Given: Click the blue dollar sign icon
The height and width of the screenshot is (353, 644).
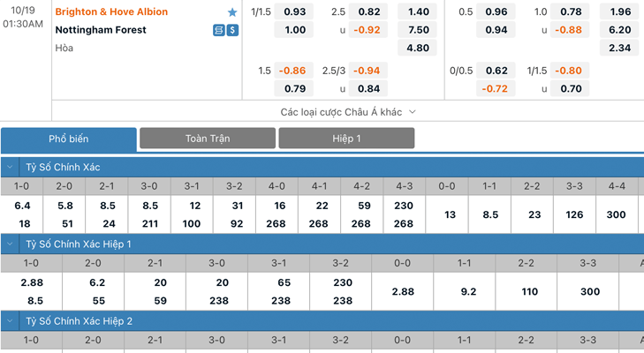Looking at the screenshot, I should (x=232, y=30).
